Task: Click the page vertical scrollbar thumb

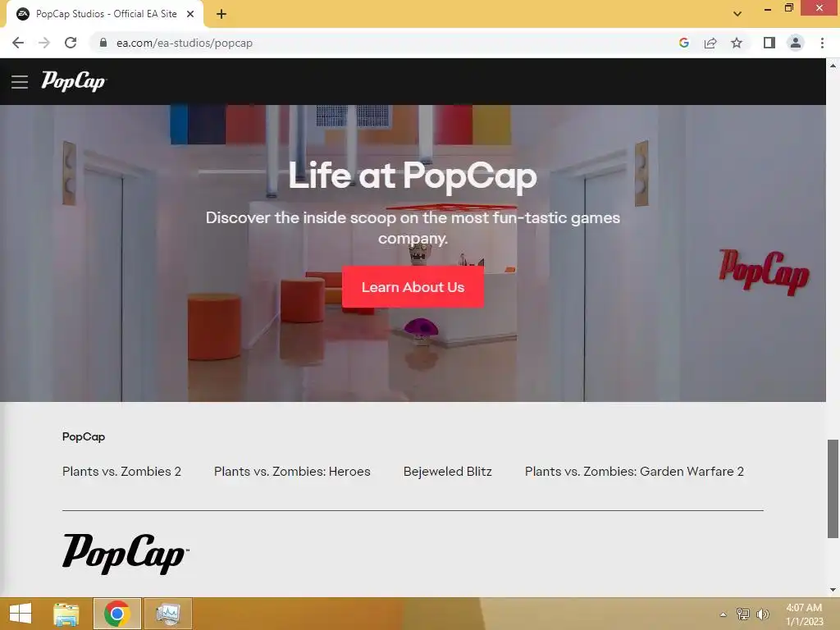Action: pyautogui.click(x=833, y=489)
